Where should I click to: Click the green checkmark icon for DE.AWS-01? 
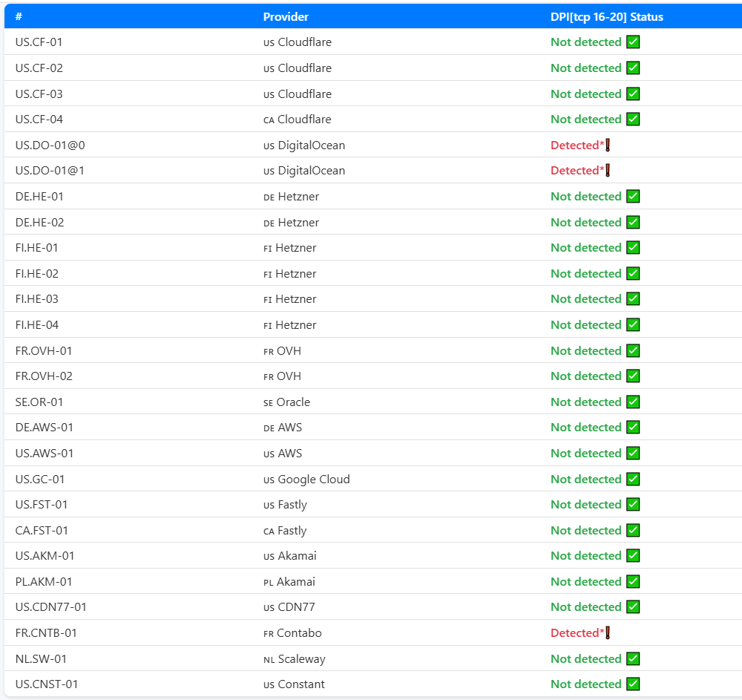coord(633,427)
